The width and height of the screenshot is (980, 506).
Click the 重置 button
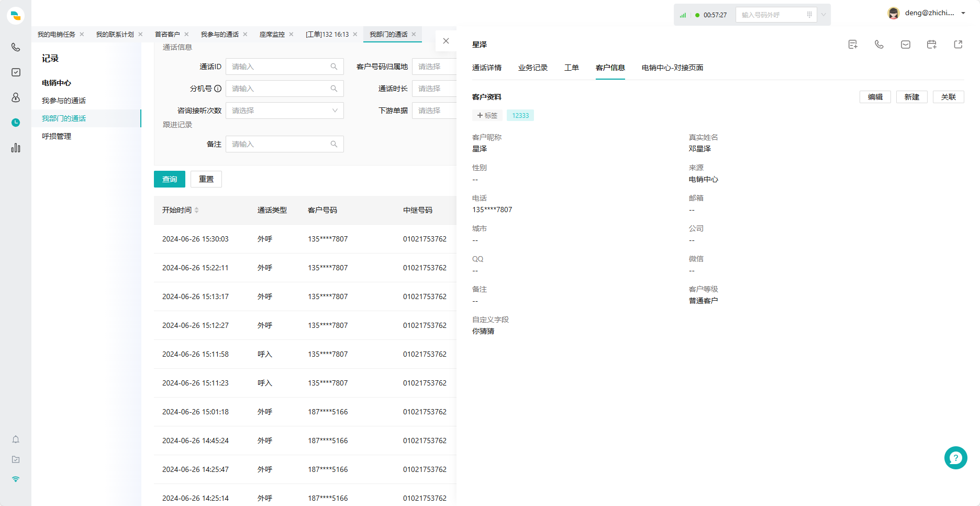tap(206, 179)
